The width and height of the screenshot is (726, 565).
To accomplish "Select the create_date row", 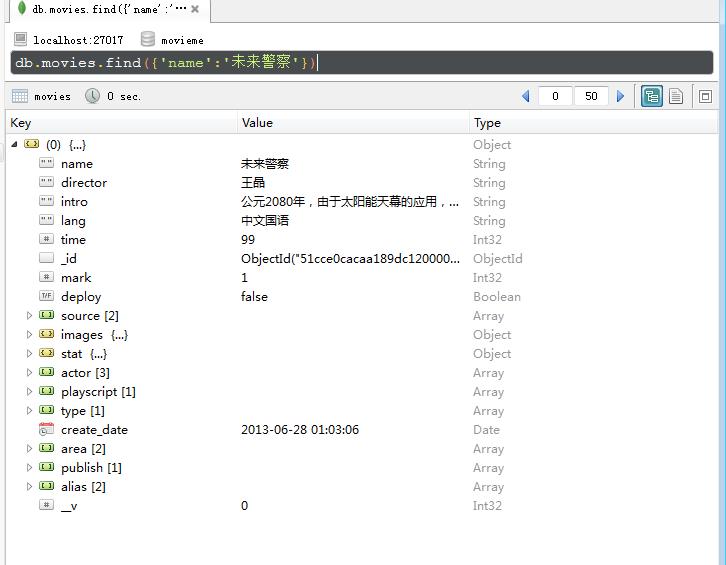I will [x=94, y=430].
